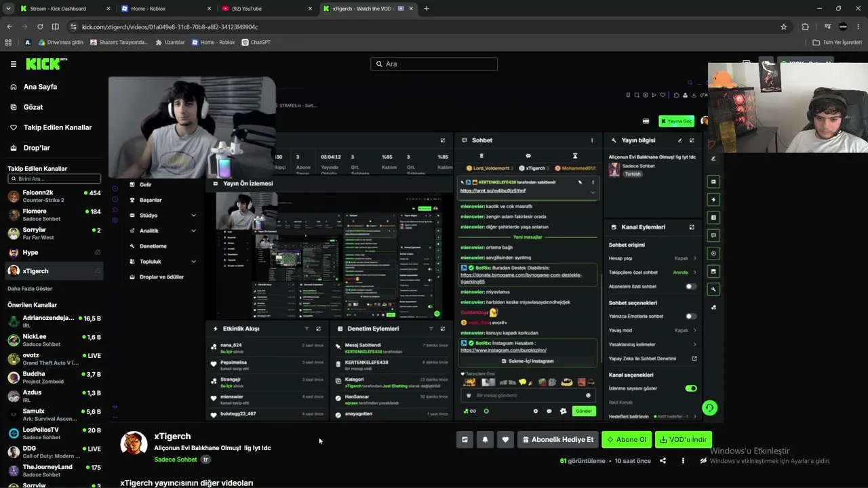Screen dimensions: 868x488
Task: Toggle Yalnızca Emotlarla sohbet switch in video
Action: click(690, 317)
